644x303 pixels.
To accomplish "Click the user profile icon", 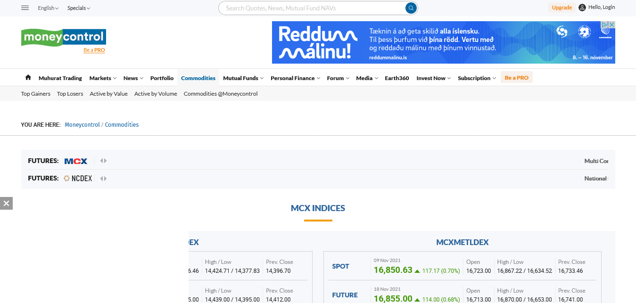I will click(582, 8).
